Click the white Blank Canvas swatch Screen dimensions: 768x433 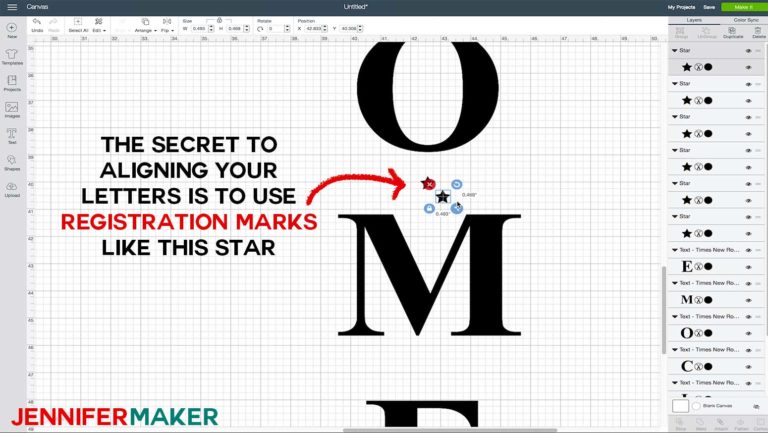[680, 406]
